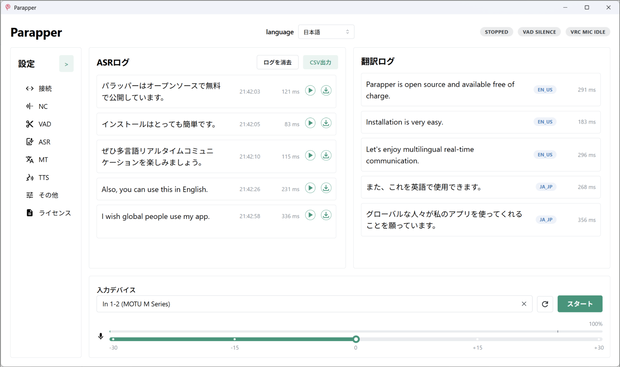
Task: Maximize the Parapper window
Action: (587, 8)
